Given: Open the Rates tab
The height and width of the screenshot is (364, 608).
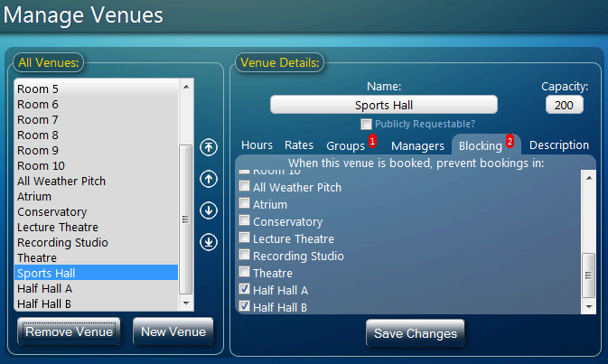Looking at the screenshot, I should (x=298, y=145).
